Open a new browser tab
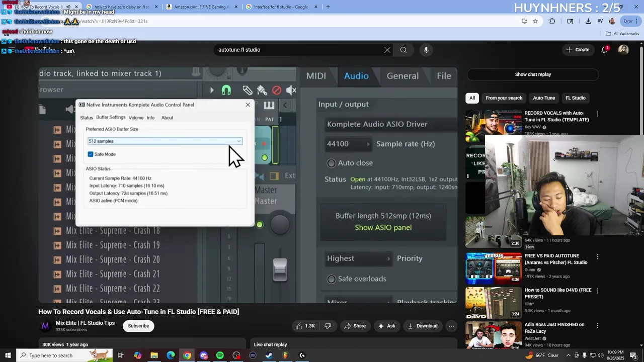 click(328, 7)
